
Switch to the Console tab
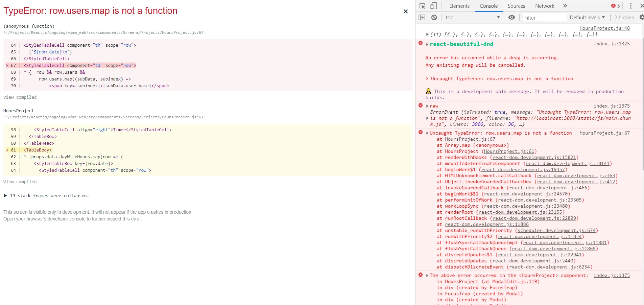click(x=488, y=6)
